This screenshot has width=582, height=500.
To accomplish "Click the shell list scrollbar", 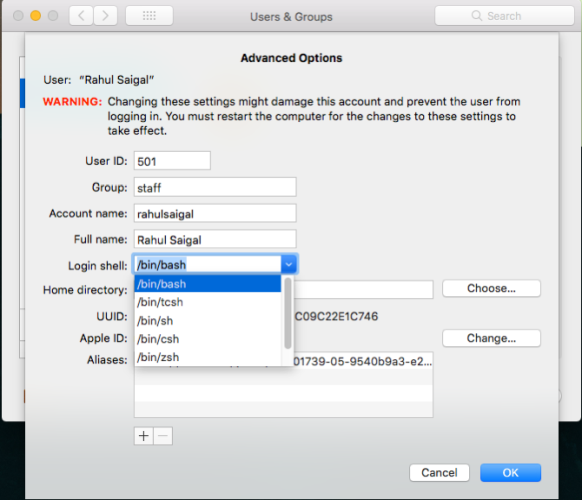I will point(288,314).
